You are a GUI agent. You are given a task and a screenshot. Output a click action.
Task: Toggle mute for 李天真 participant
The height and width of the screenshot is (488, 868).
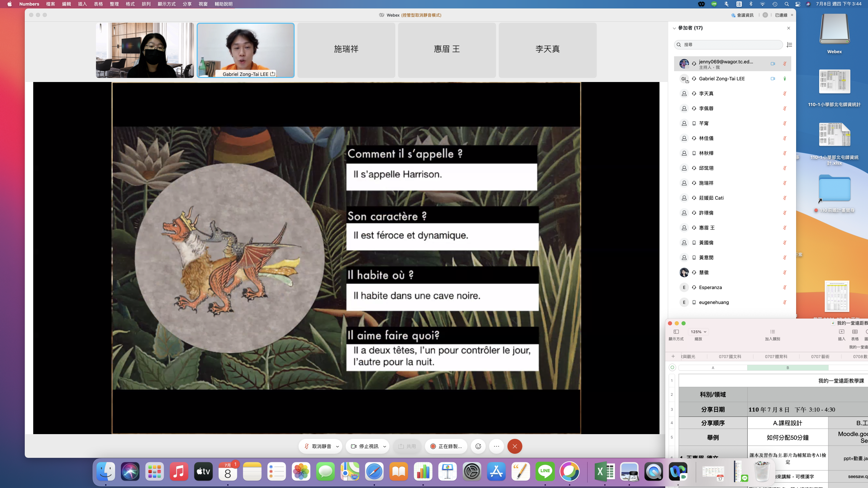(785, 94)
